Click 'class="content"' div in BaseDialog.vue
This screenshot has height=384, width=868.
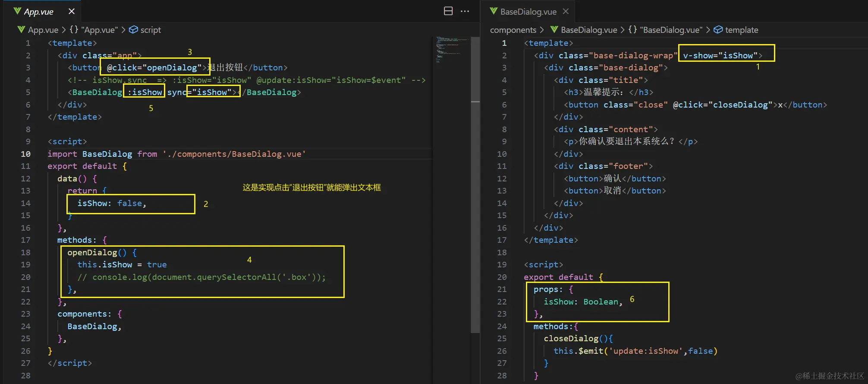pyautogui.click(x=616, y=130)
